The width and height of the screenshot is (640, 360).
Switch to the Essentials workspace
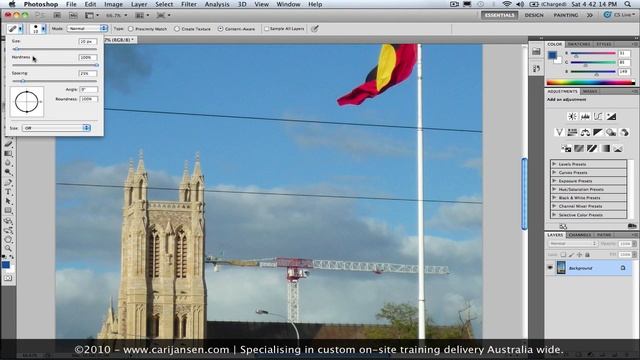point(500,15)
